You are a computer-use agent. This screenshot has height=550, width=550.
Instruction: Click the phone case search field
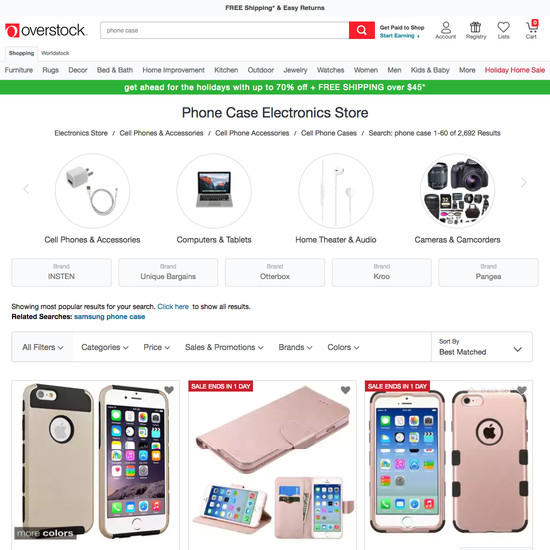(x=224, y=31)
